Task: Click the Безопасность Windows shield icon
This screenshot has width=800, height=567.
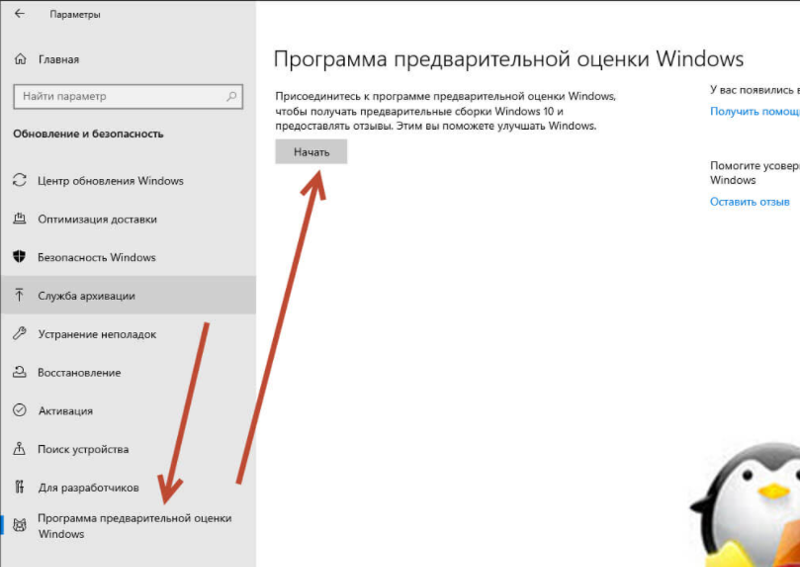Action: [19, 257]
